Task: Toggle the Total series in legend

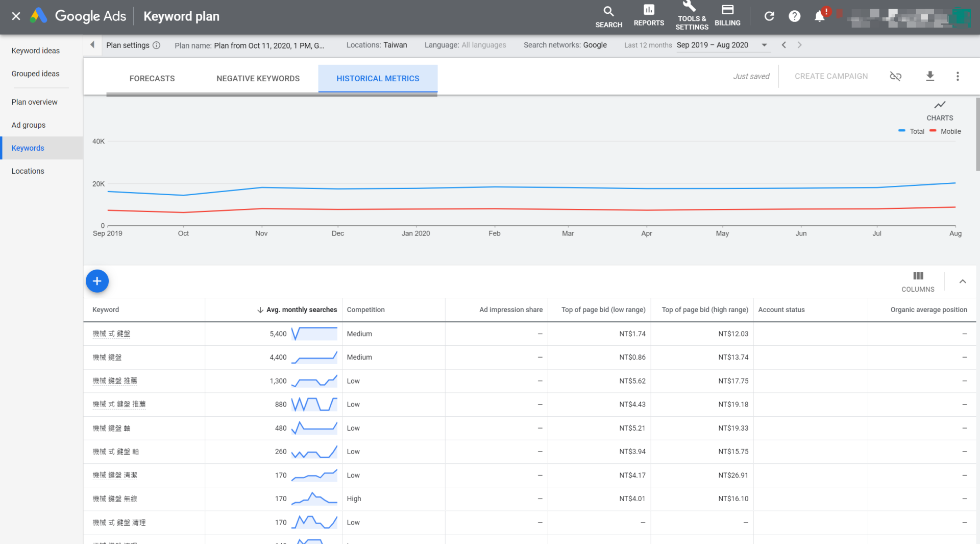Action: point(912,131)
